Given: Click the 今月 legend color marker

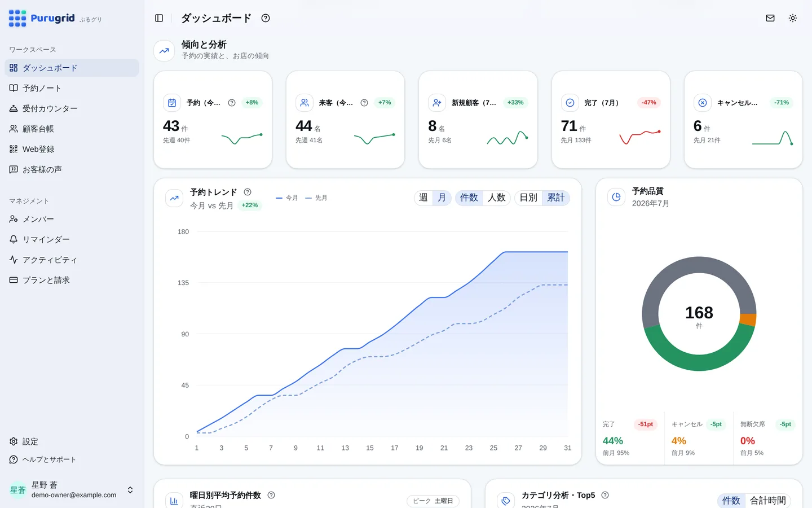Looking at the screenshot, I should (x=279, y=198).
